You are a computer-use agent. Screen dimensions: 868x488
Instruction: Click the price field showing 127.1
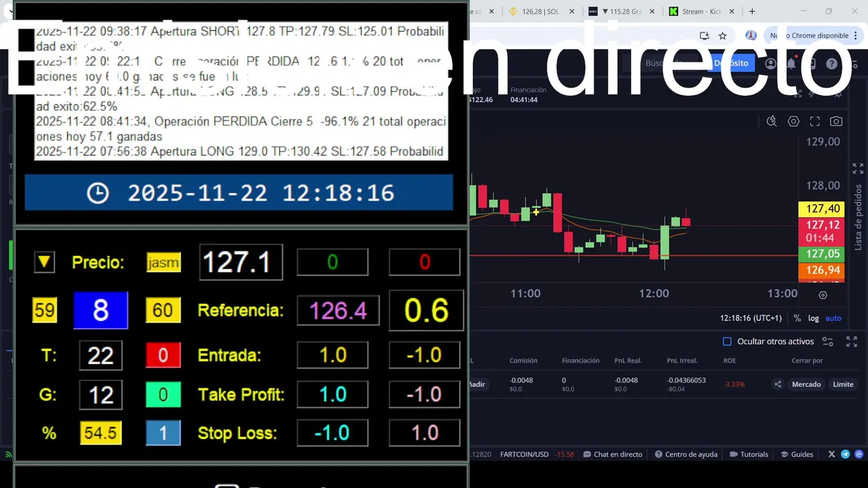coord(241,262)
